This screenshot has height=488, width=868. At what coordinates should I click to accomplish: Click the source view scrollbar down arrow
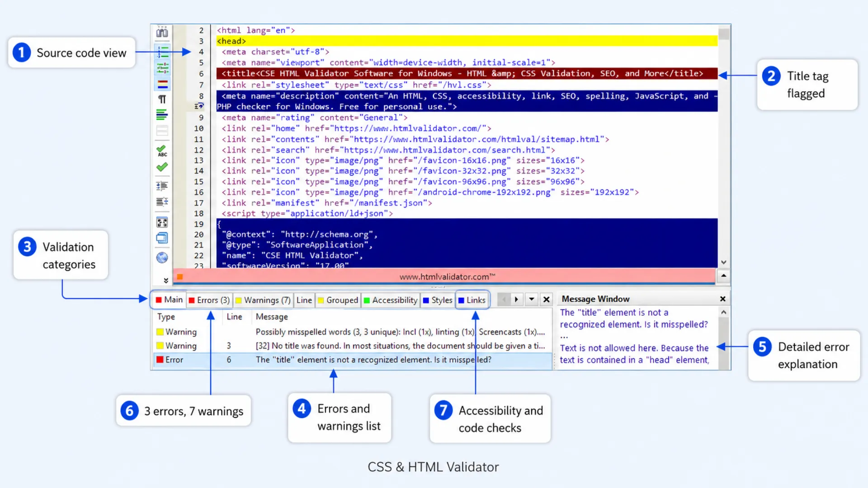click(724, 262)
